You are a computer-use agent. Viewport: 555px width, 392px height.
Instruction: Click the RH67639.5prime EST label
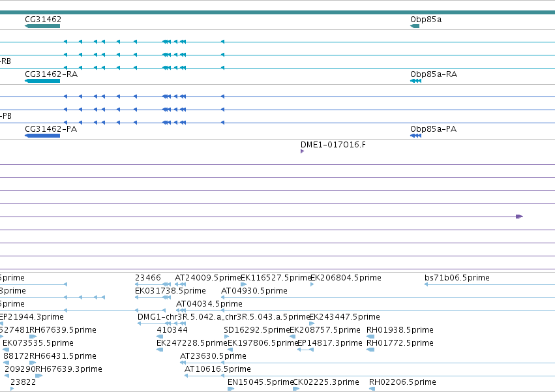63,330
